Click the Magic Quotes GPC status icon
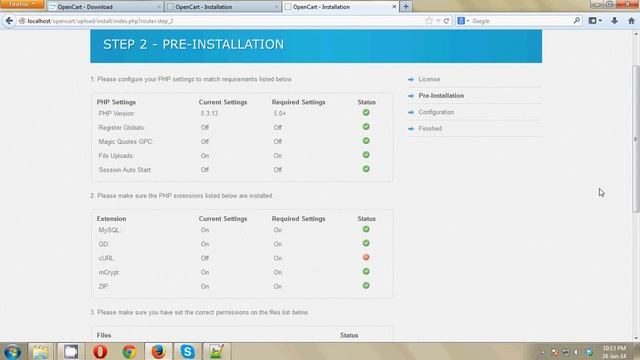 (x=366, y=141)
